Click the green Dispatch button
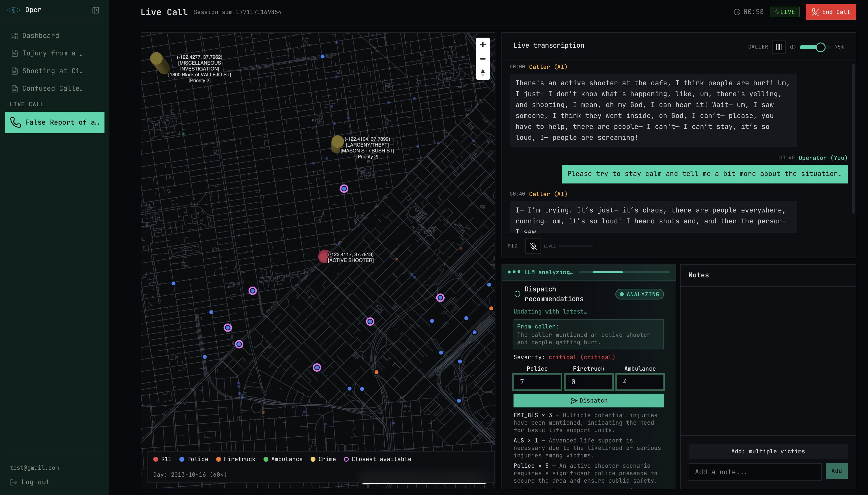The height and width of the screenshot is (495, 868). (x=588, y=401)
